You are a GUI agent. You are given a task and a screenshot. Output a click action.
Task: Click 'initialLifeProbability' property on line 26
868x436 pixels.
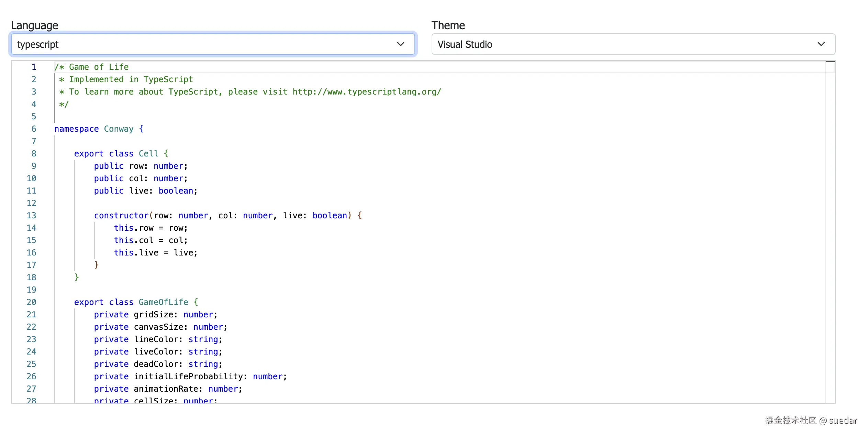tap(188, 377)
